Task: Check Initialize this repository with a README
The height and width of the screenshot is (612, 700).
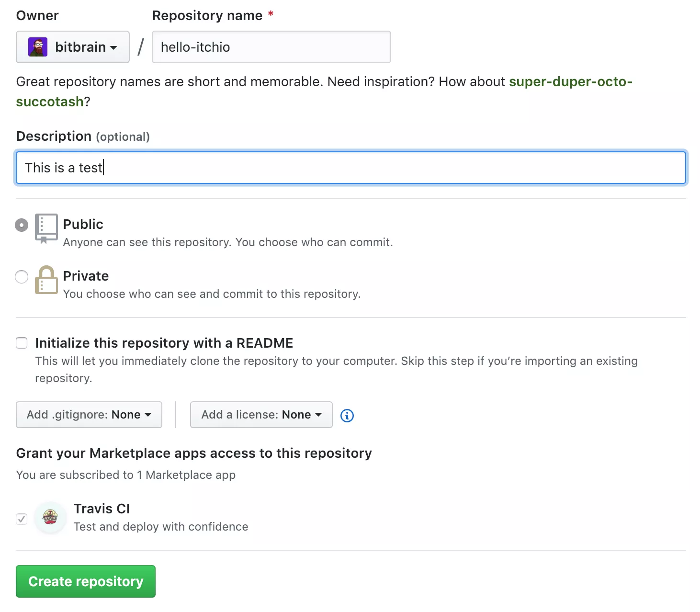Action: pos(22,343)
